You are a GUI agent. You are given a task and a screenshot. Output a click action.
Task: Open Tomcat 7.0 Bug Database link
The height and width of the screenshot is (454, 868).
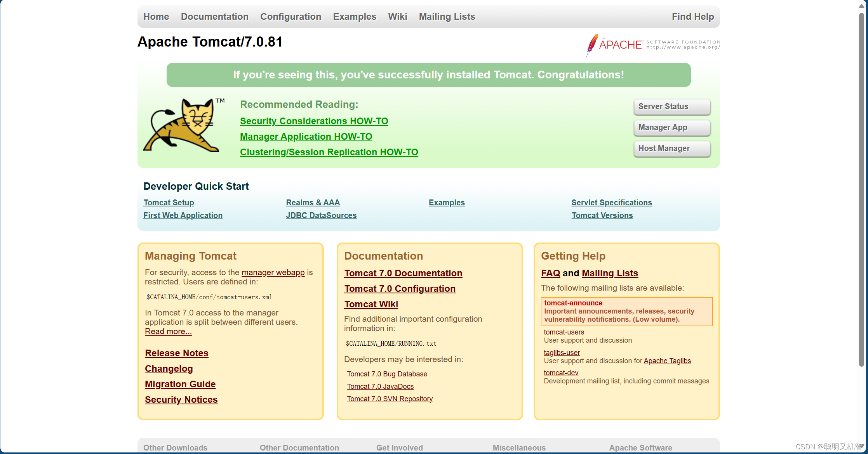[387, 374]
